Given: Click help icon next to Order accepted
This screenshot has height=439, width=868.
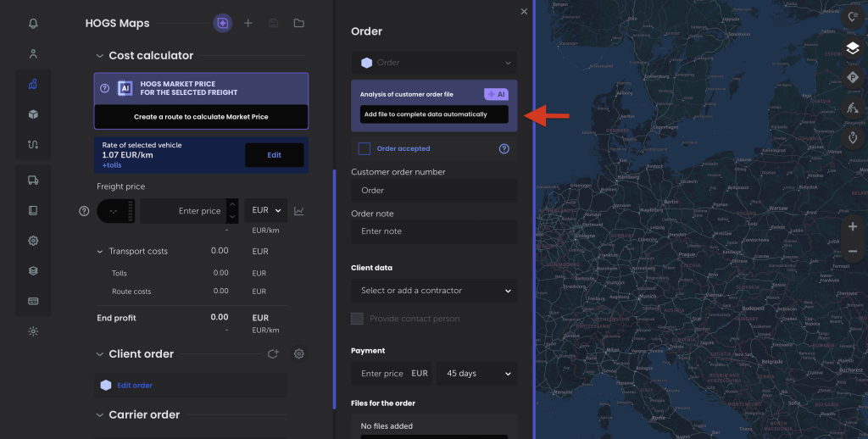Looking at the screenshot, I should (504, 148).
